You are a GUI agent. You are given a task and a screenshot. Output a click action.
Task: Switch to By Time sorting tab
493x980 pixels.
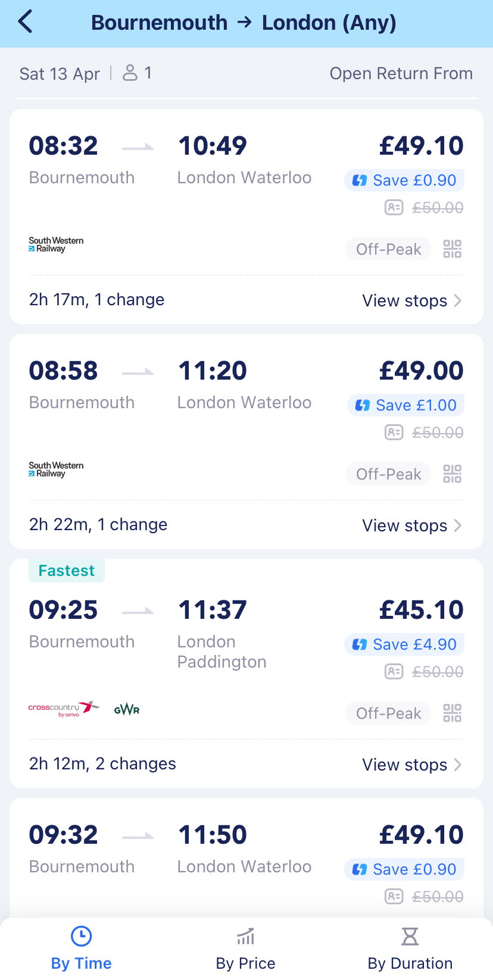(82, 948)
